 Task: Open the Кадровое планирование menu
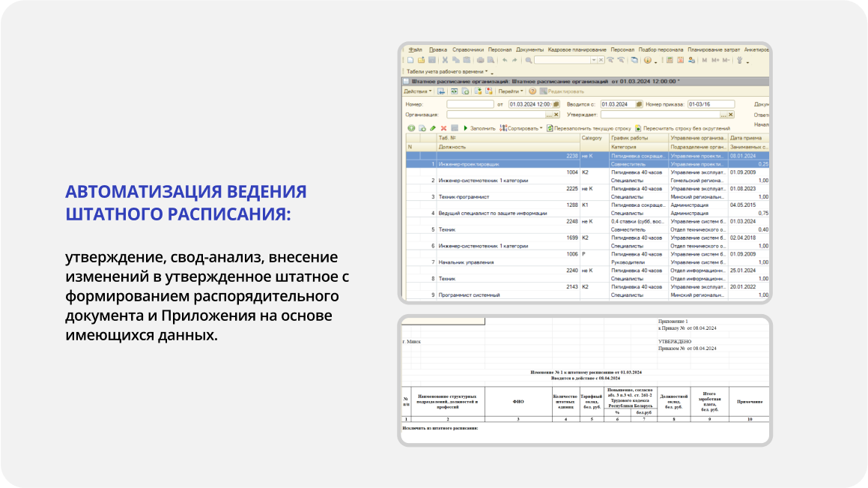[x=577, y=50]
